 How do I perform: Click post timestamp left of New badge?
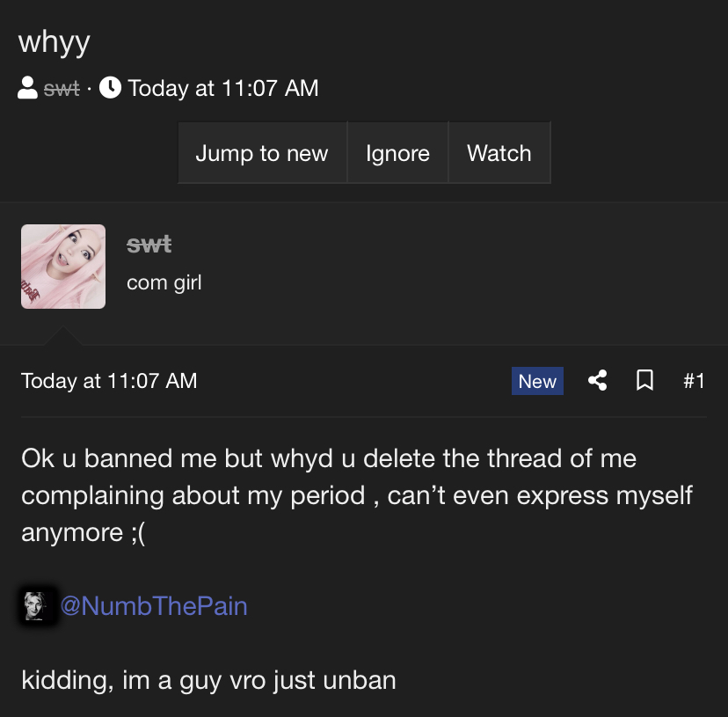[109, 381]
